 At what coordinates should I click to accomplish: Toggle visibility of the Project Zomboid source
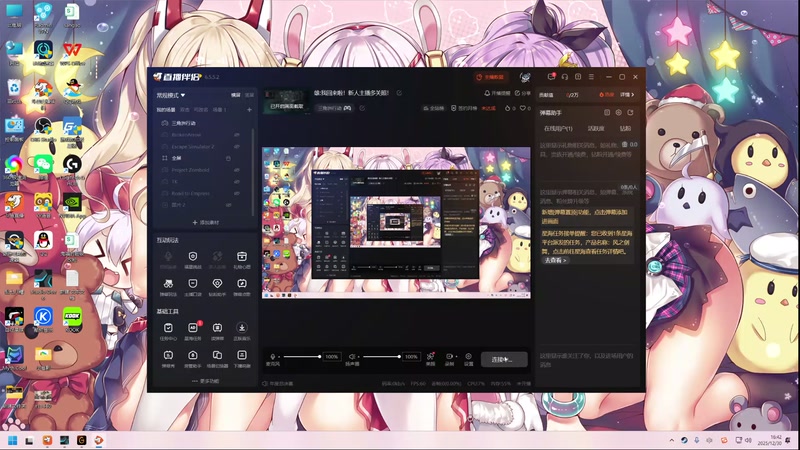point(237,170)
